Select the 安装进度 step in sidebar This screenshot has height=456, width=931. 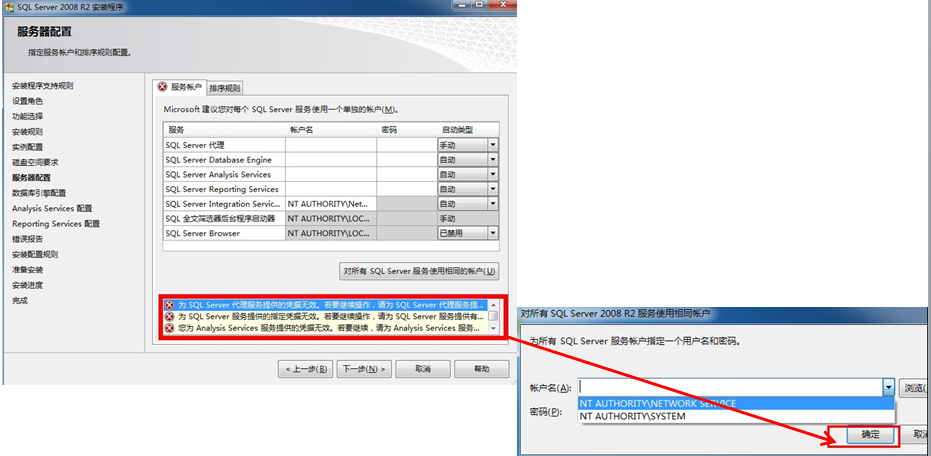(27, 285)
